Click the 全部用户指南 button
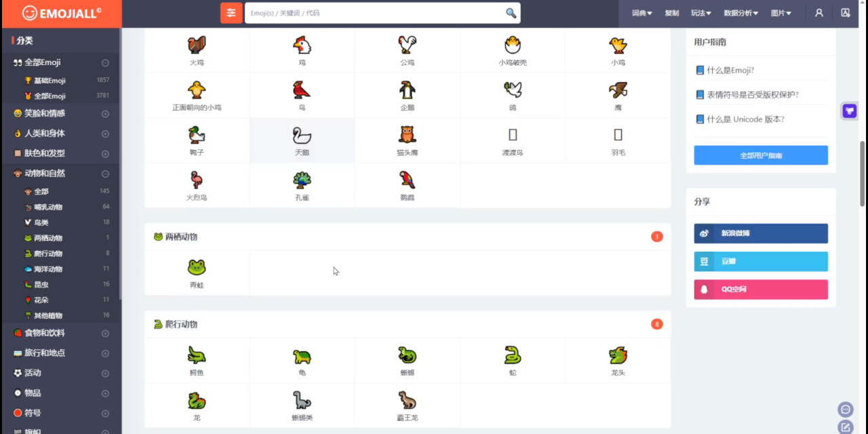Viewport: 868px width, 434px height. pos(761,155)
